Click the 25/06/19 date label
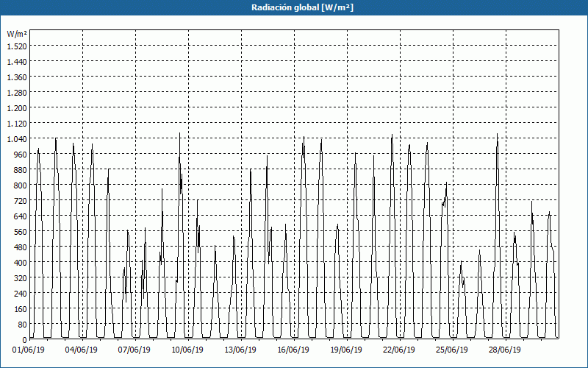Image resolution: width=588 pixels, height=368 pixels. click(452, 350)
